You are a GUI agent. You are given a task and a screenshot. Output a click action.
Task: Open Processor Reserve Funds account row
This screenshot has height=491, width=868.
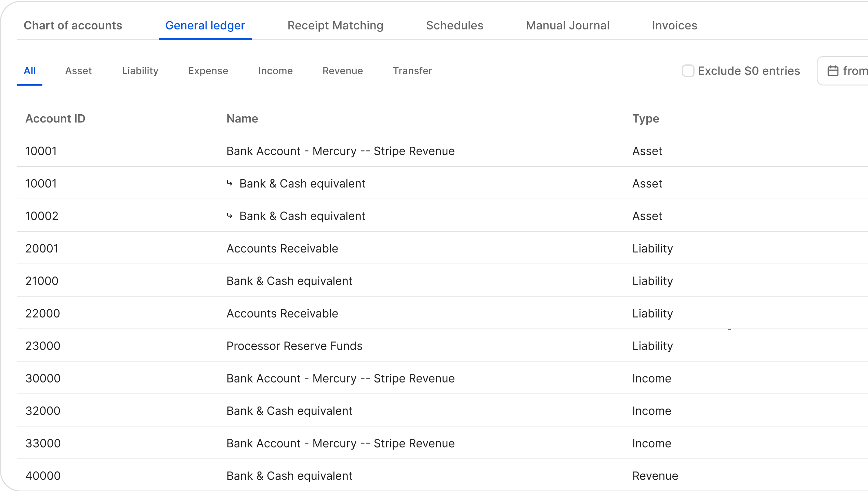point(294,346)
